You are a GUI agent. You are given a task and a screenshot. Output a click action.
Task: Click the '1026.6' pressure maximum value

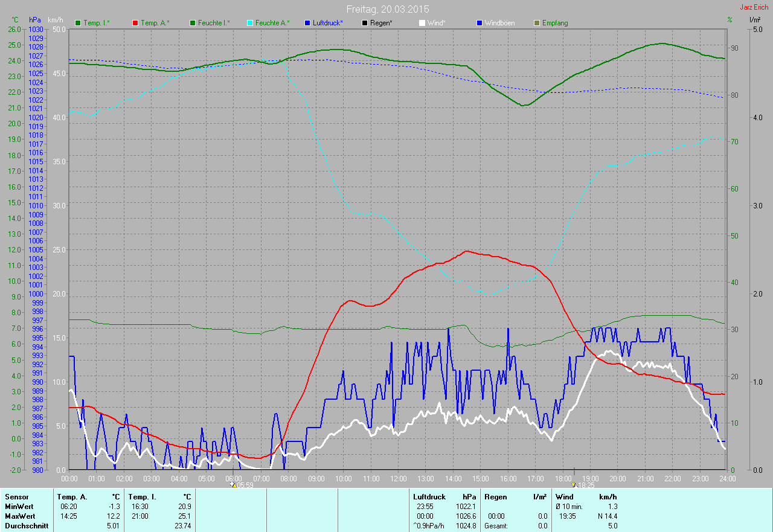coord(466,516)
